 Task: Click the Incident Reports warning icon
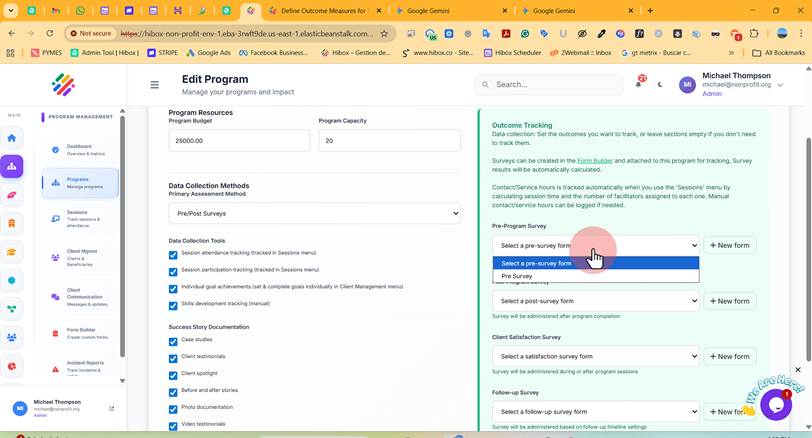(55, 369)
